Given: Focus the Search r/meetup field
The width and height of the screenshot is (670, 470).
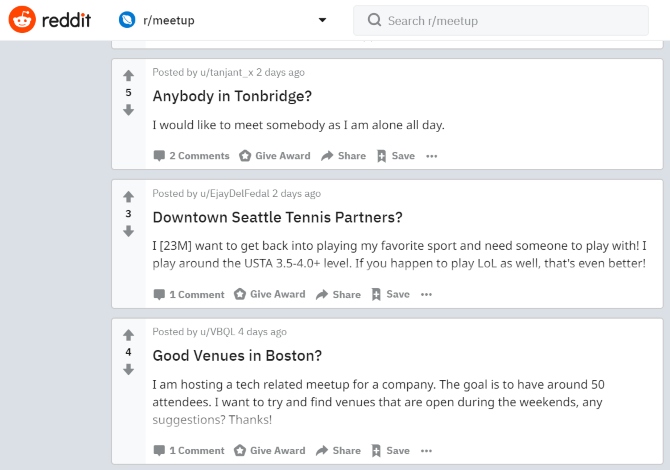Looking at the screenshot, I should click(501, 21).
